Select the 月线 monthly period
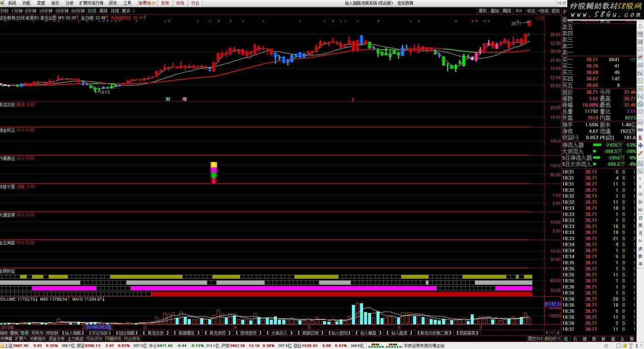Screen dimensions: 644x349 click(x=115, y=11)
